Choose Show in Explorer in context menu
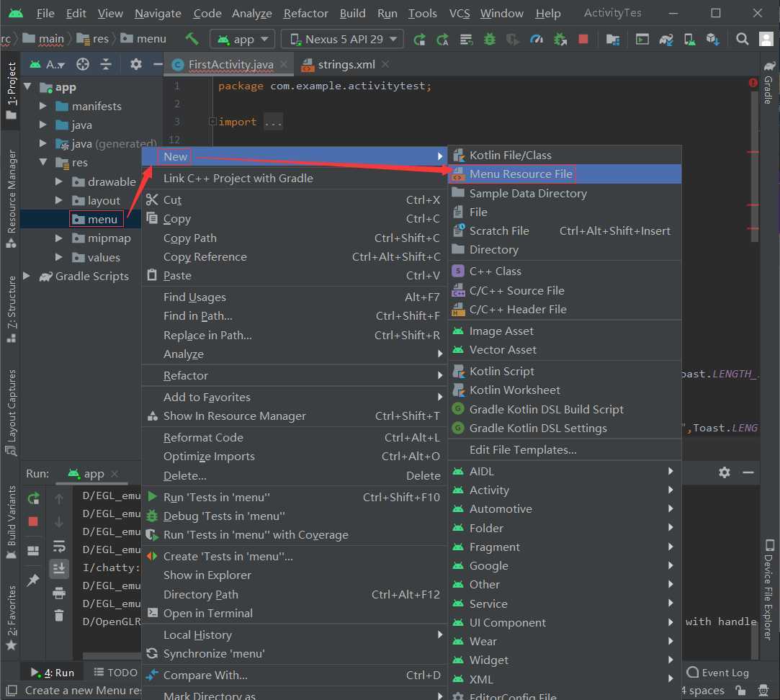The image size is (780, 700). [x=295, y=575]
